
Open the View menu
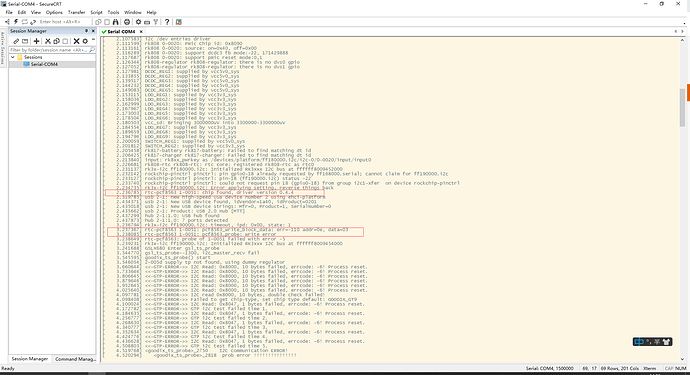[x=36, y=12]
